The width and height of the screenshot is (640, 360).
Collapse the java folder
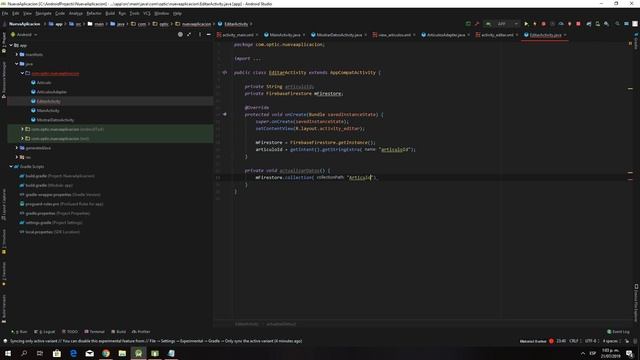click(17, 64)
